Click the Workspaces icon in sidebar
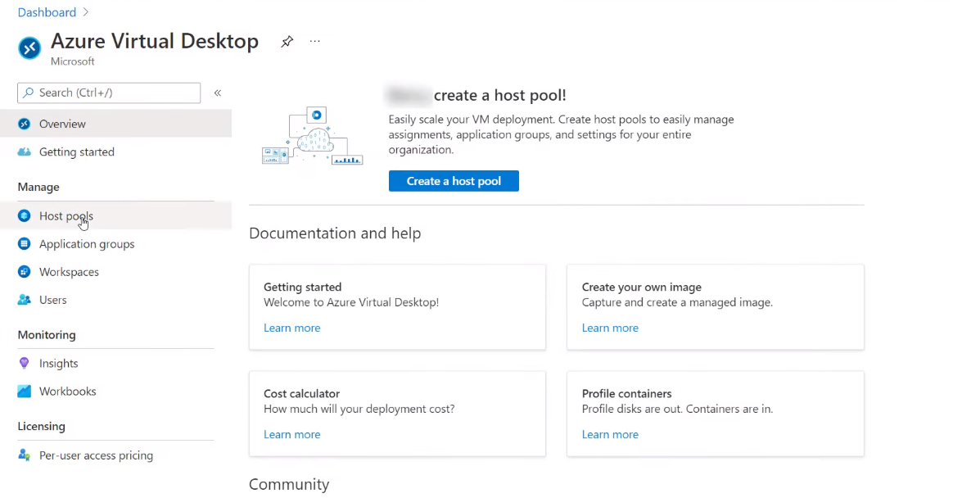This screenshot has height=498, width=980. pos(25,272)
